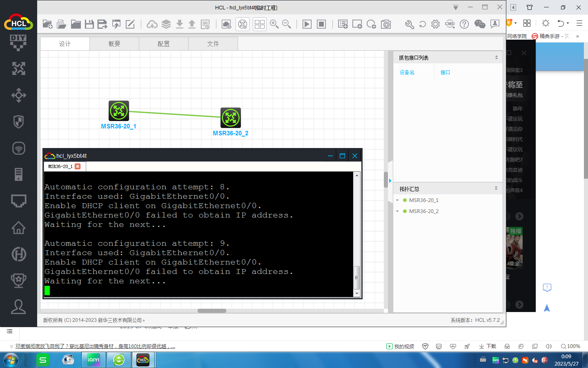Select the wireless device category in sidebar

click(x=18, y=148)
